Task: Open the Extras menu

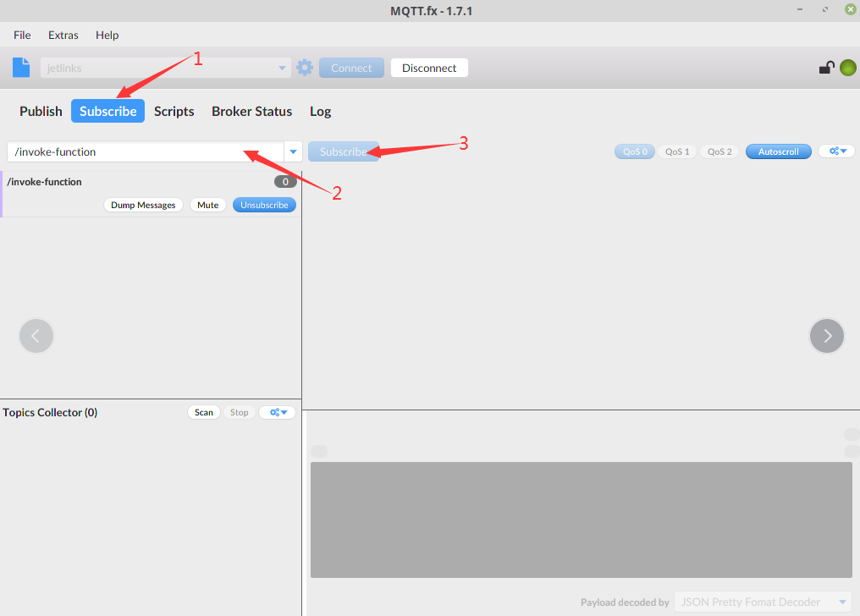Action: tap(63, 35)
